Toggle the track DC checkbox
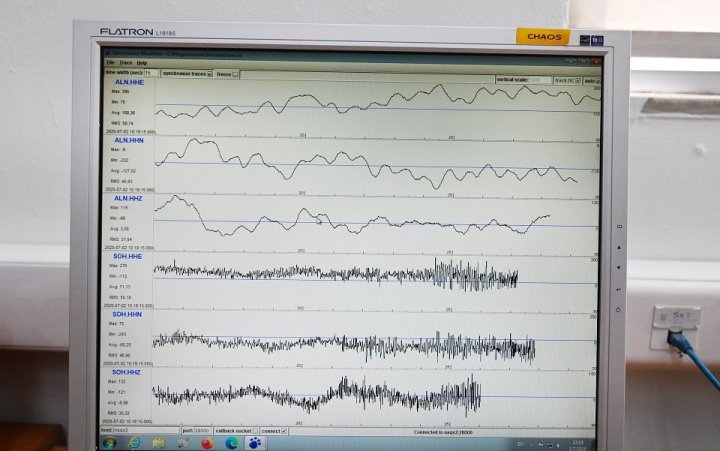The width and height of the screenshot is (720, 451). point(577,80)
